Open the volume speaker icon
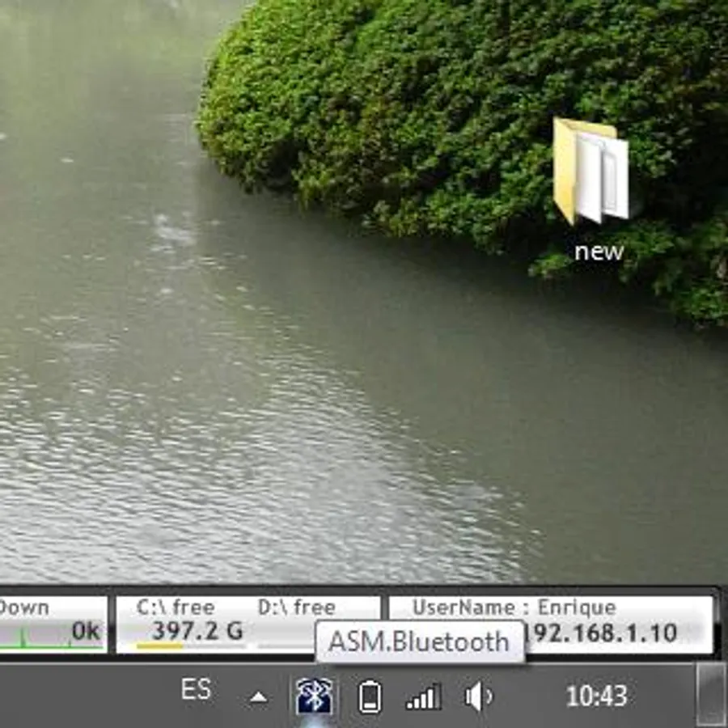 (x=478, y=696)
